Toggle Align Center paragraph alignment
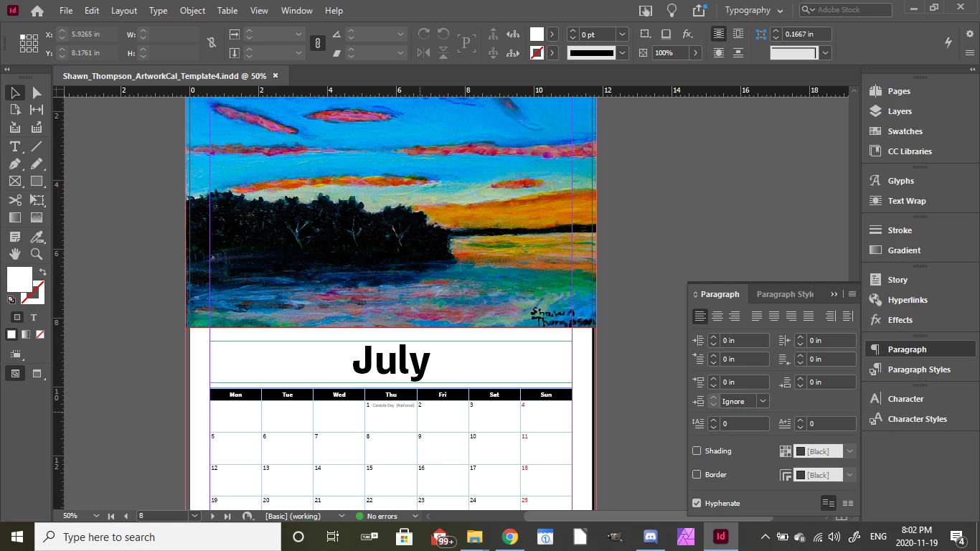 (717, 316)
